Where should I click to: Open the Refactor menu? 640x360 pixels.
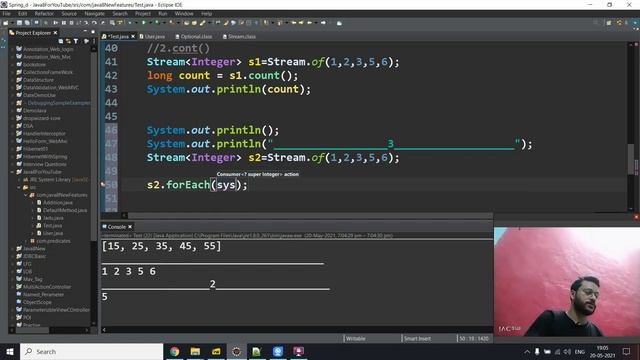click(44, 13)
